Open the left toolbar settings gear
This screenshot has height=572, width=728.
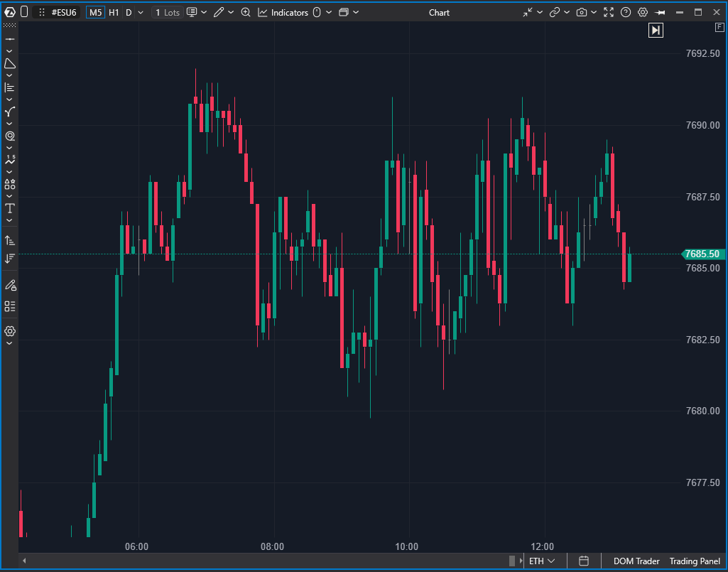(10, 331)
